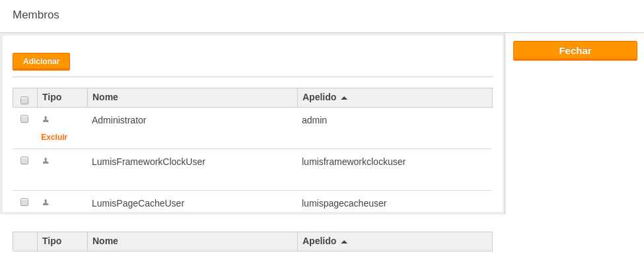Image resolution: width=644 pixels, height=262 pixels.
Task: Sort by the upper Nome column header
Action: point(105,97)
